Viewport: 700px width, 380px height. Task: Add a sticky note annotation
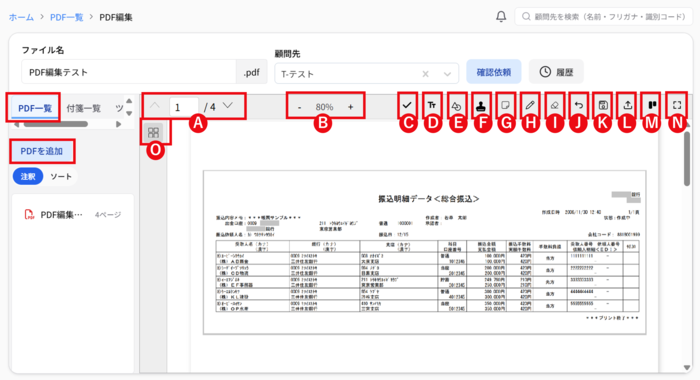(505, 105)
